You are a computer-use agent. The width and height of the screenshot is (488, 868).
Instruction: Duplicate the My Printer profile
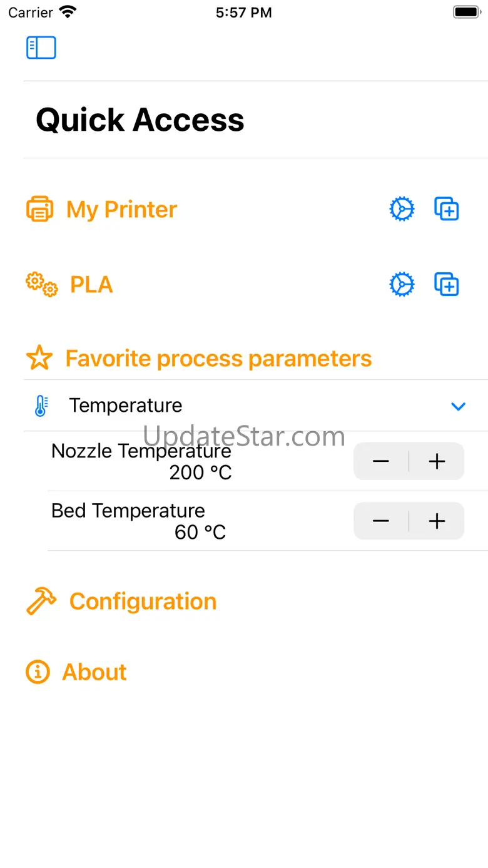[x=447, y=210]
